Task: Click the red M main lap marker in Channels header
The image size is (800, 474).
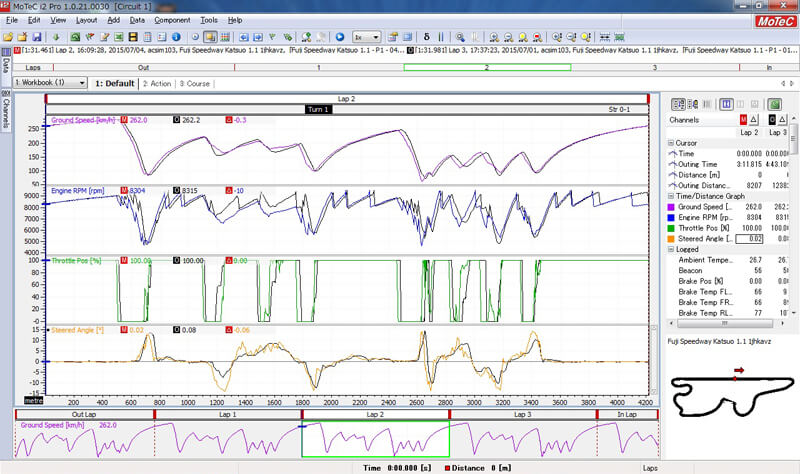Action: [743, 119]
